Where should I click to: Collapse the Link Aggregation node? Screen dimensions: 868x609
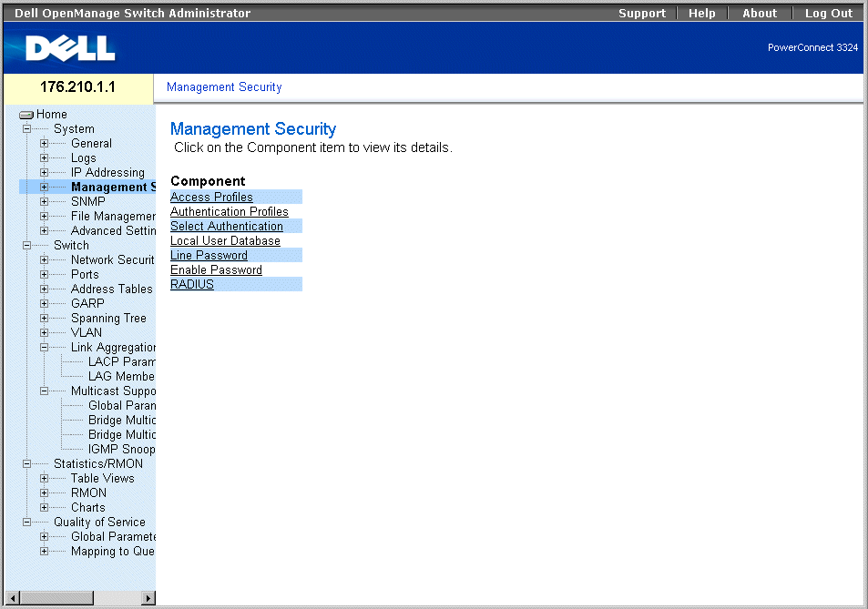(x=45, y=348)
